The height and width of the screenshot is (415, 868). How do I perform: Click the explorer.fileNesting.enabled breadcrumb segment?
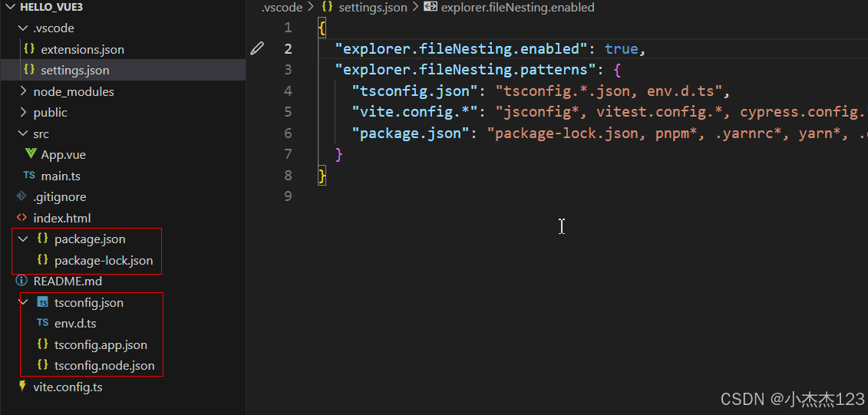click(x=517, y=7)
